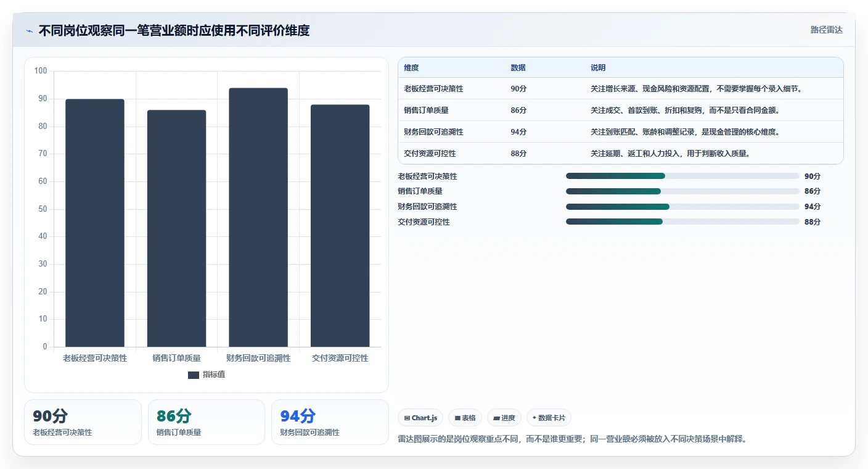Image resolution: width=868 pixels, height=469 pixels.
Task: Click 交付资源可控性 label in progress list
Action: 424,222
